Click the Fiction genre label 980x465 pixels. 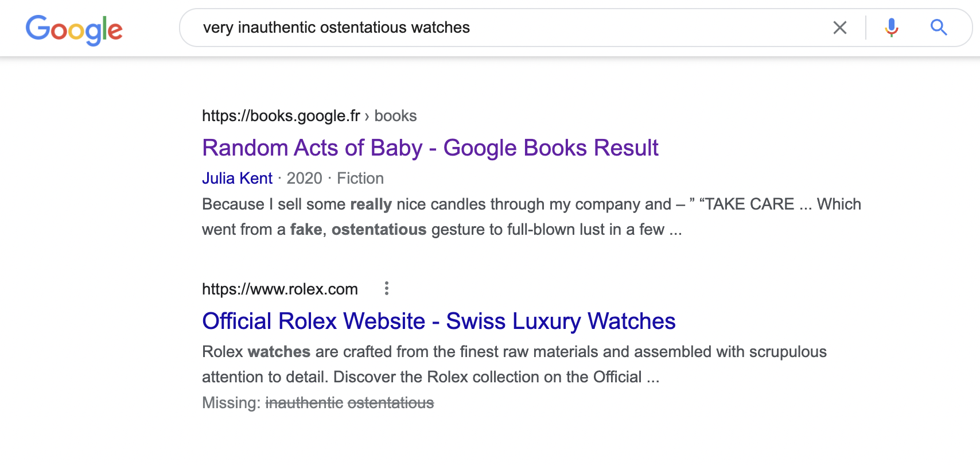[360, 179]
